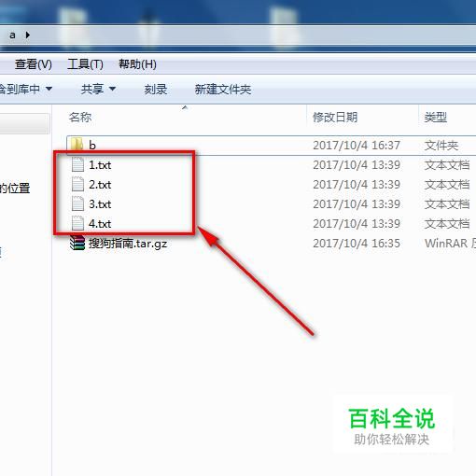Click the 位置 item in the navigation pane
476x476 pixels.
coord(15,189)
